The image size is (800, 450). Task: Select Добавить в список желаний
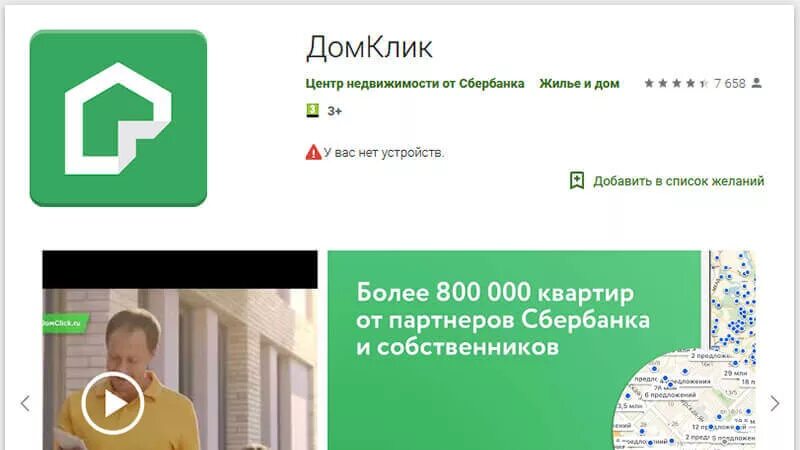[x=679, y=181]
